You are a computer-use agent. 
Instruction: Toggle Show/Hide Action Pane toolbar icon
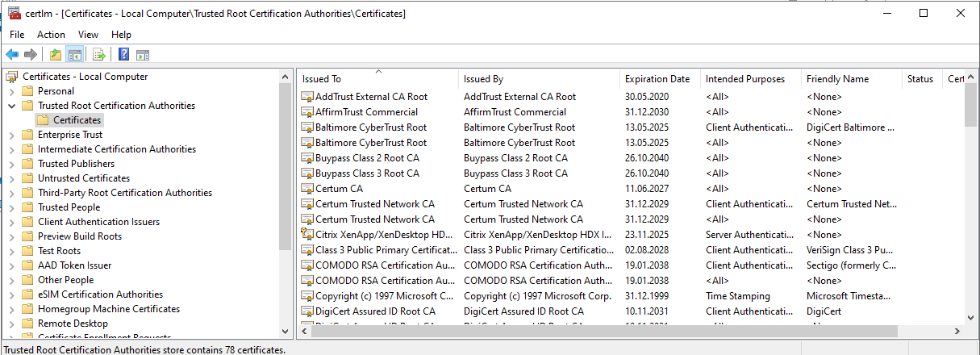click(143, 55)
